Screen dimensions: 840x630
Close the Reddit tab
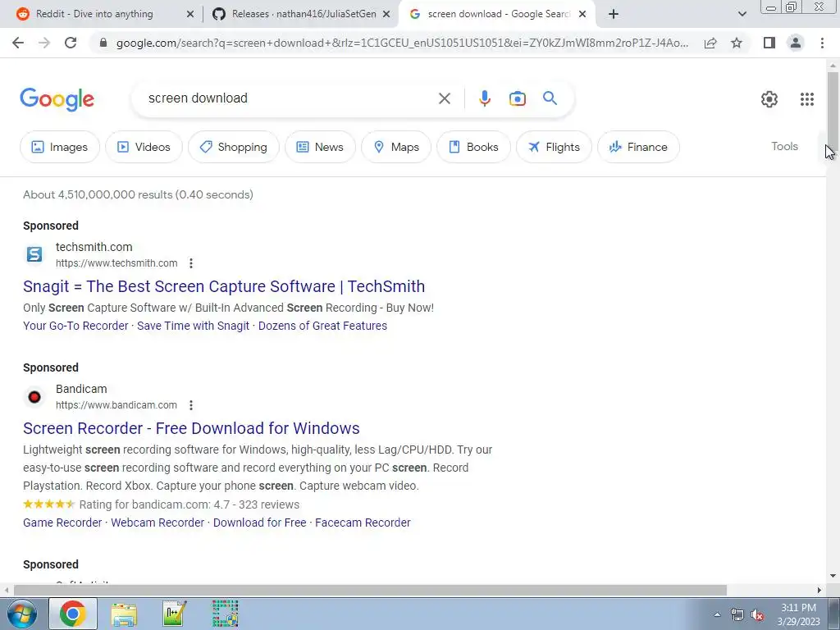tap(189, 15)
